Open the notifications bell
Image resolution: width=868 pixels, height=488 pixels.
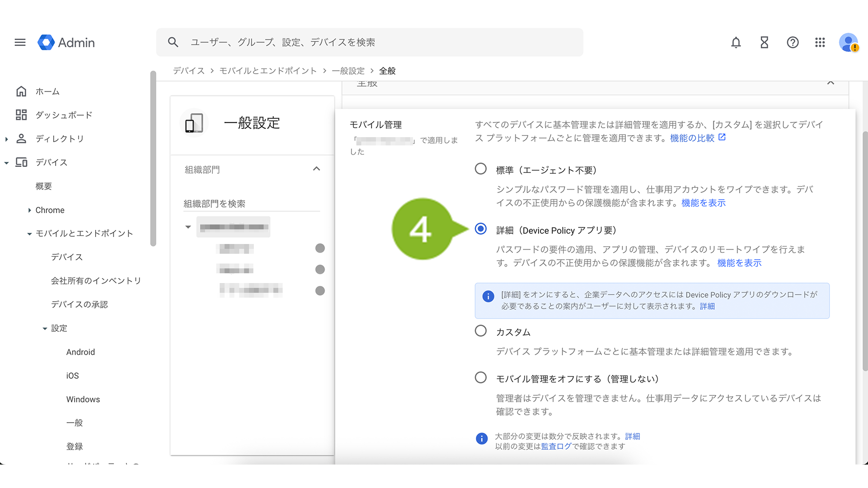pyautogui.click(x=736, y=42)
